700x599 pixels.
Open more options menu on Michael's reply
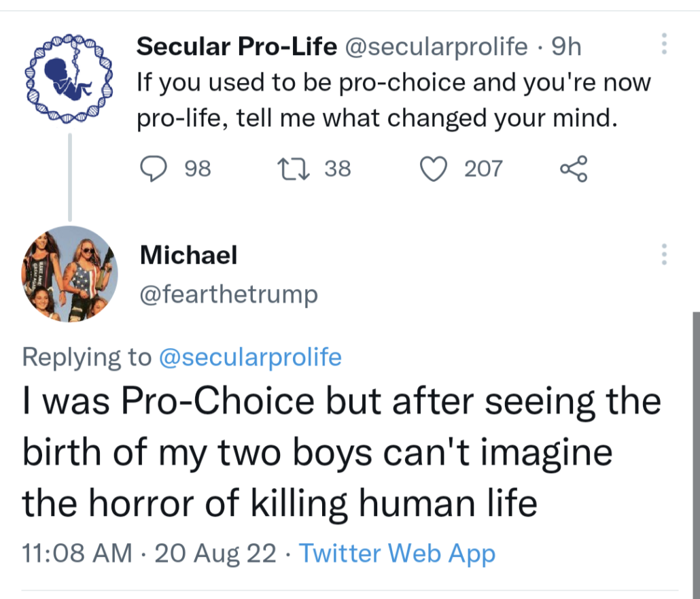(x=664, y=255)
